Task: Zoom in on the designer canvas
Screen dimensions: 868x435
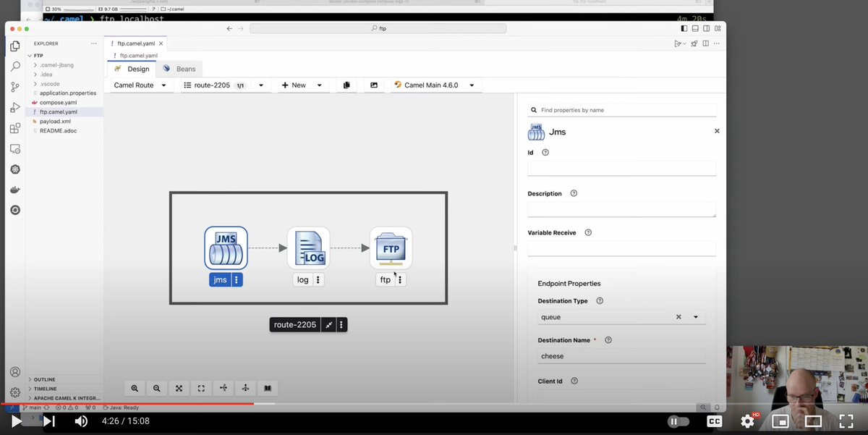Action: point(135,389)
